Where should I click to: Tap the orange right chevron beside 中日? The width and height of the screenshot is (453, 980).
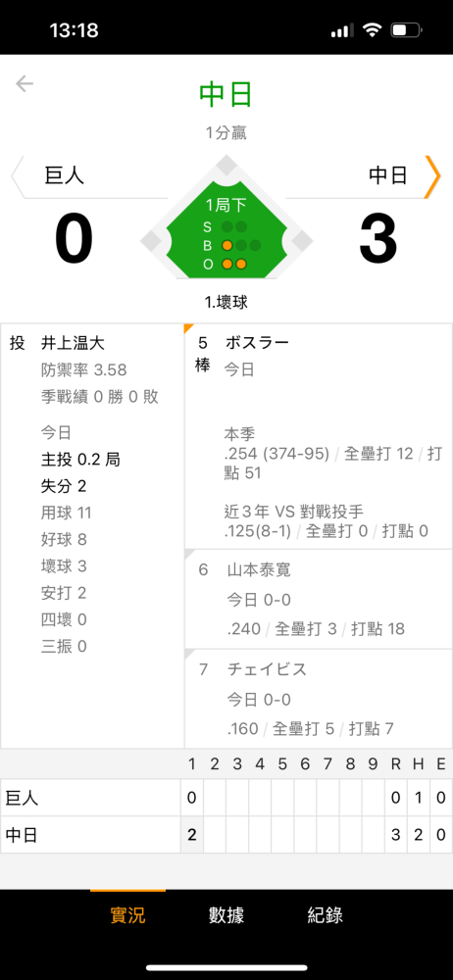click(x=431, y=176)
